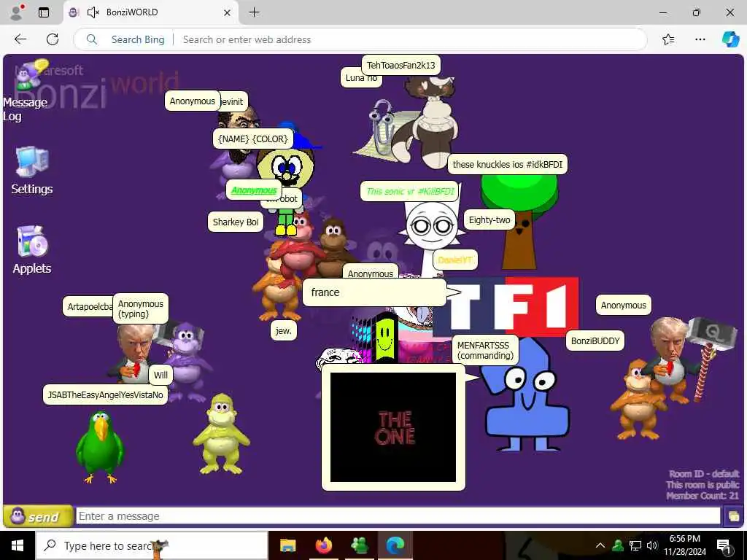
Task: Open the volume control in system tray
Action: 652,545
